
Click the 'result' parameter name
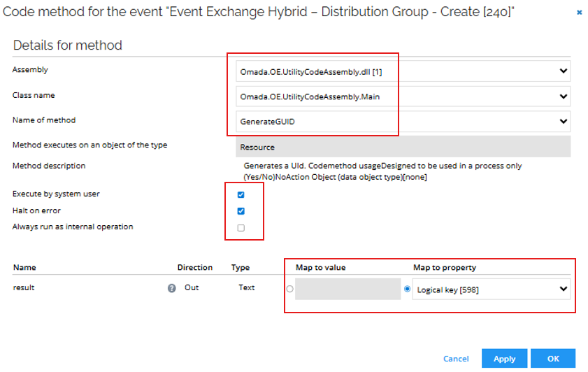(x=24, y=287)
